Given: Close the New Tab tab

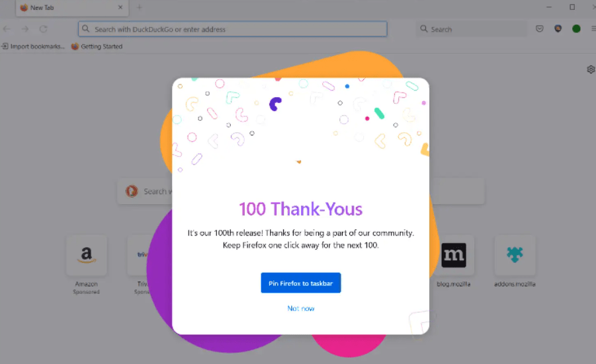Looking at the screenshot, I should 120,8.
